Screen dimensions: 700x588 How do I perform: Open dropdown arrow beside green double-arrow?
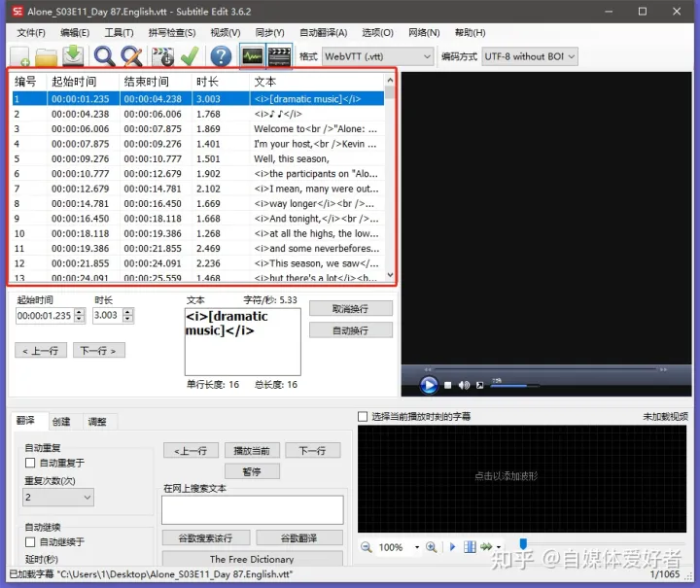pos(499,547)
